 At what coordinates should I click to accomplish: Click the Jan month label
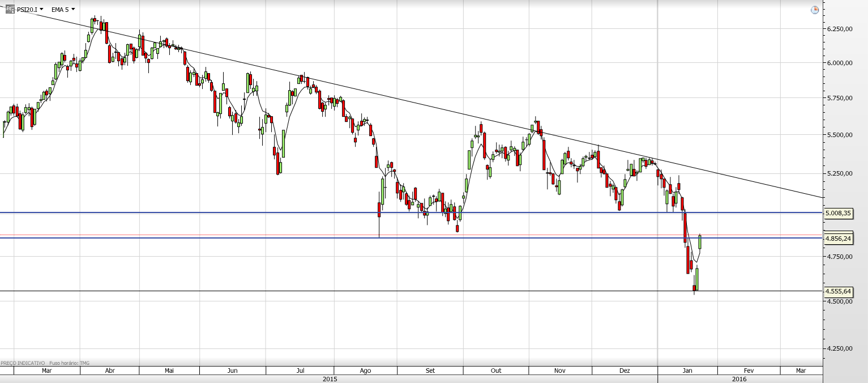[687, 371]
